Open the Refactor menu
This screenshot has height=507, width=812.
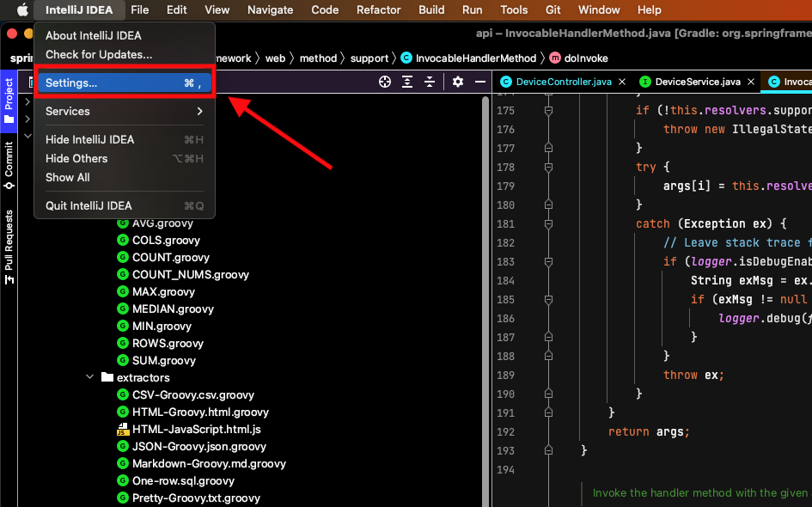pos(379,9)
